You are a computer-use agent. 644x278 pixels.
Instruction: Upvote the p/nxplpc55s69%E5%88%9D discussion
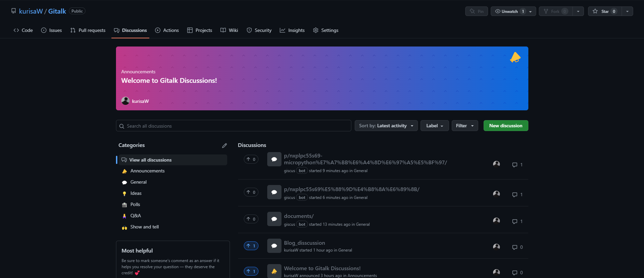[x=251, y=192]
